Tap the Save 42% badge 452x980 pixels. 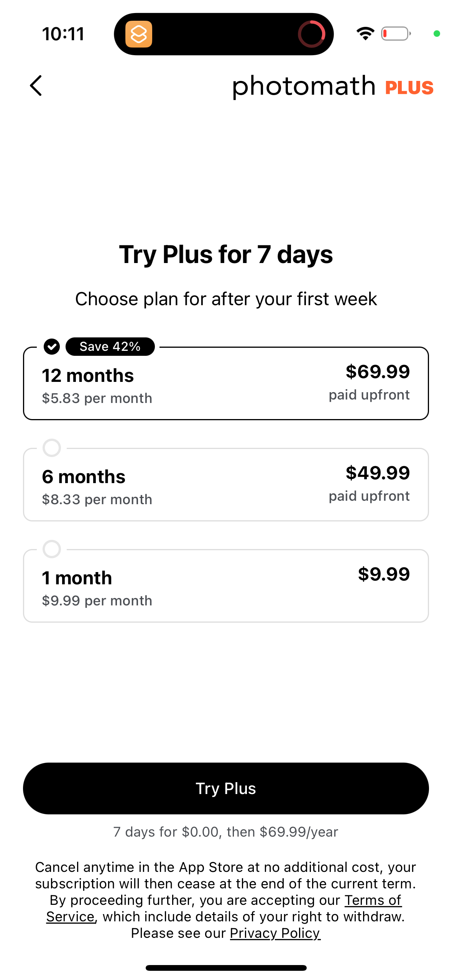(110, 347)
